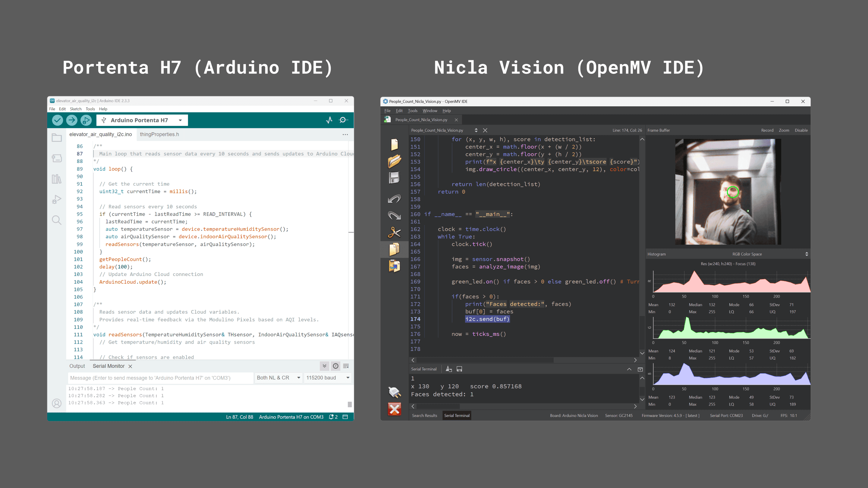Toggle autoscroll in the Arduino Serial Monitor

(x=324, y=366)
